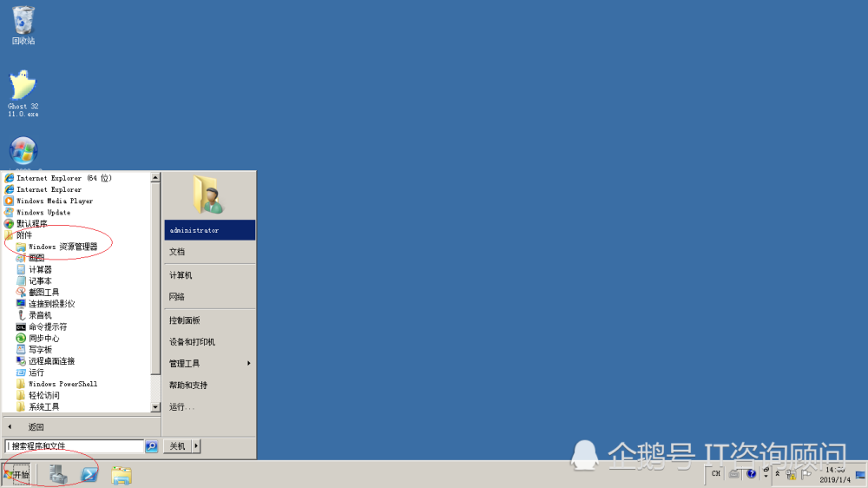Open the Recycle Bin (回收站) desktop icon
Screen dimensions: 868x488
point(23,25)
